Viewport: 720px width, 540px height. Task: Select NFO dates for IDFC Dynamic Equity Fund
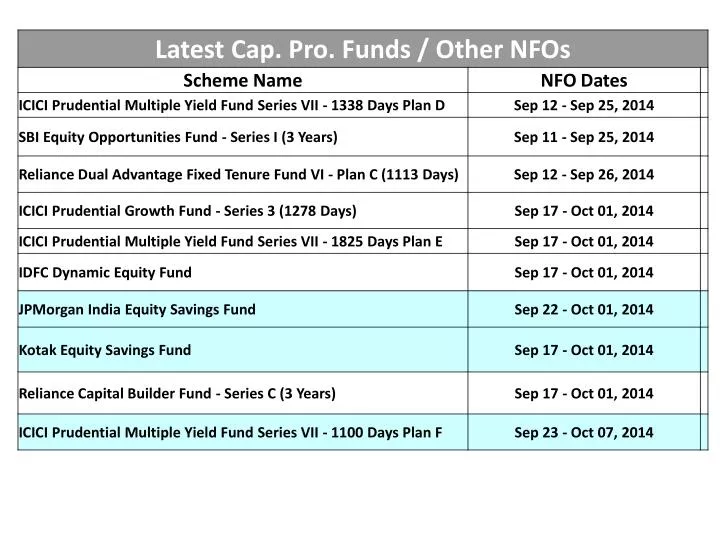click(x=584, y=272)
